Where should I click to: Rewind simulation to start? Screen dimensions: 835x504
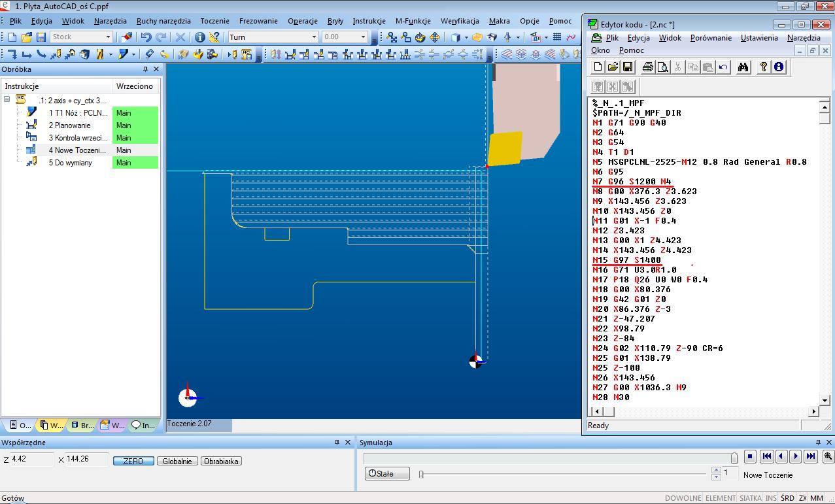pos(767,456)
